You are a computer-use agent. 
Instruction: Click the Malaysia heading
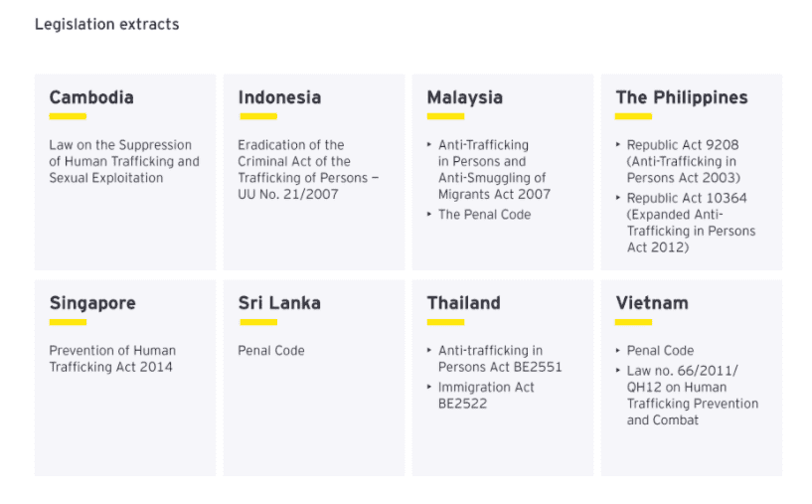point(464,97)
